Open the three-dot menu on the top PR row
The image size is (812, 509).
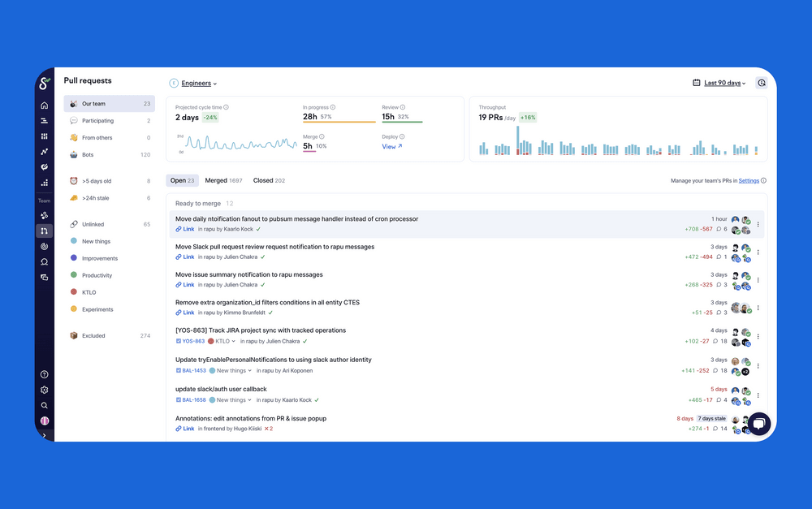coord(758,224)
